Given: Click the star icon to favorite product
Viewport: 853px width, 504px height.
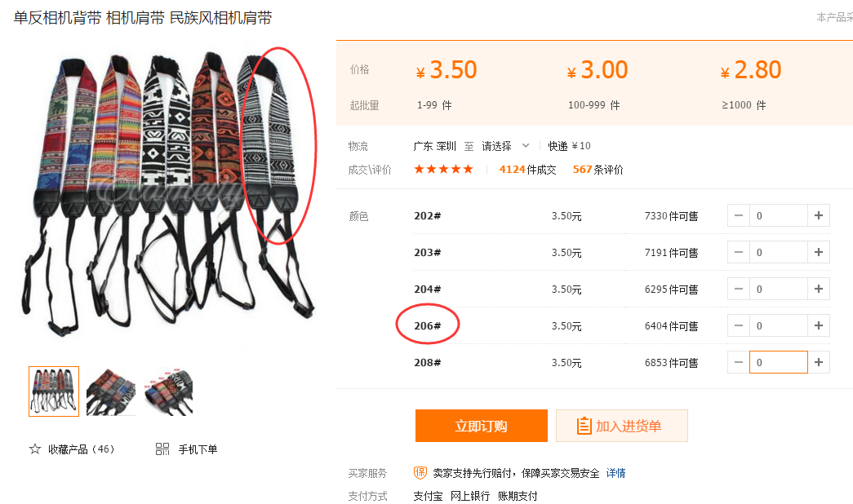Looking at the screenshot, I should coord(35,449).
